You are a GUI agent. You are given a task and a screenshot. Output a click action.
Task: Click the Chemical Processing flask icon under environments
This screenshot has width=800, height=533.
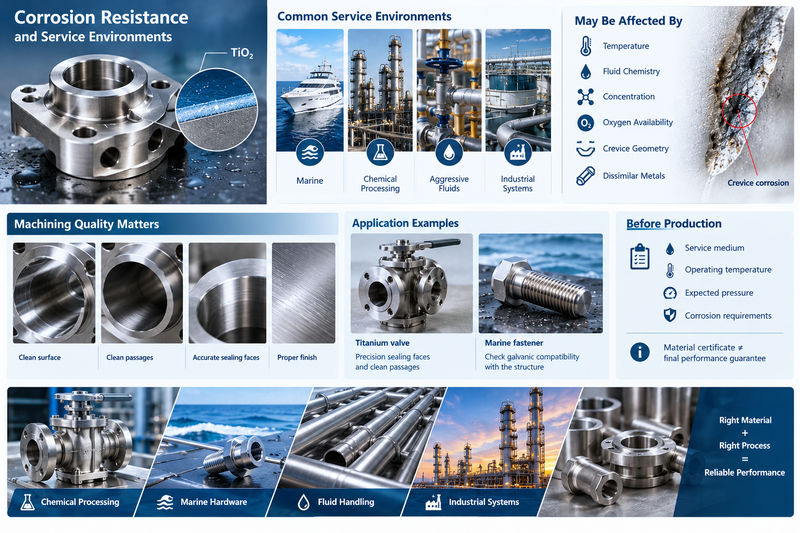click(380, 152)
